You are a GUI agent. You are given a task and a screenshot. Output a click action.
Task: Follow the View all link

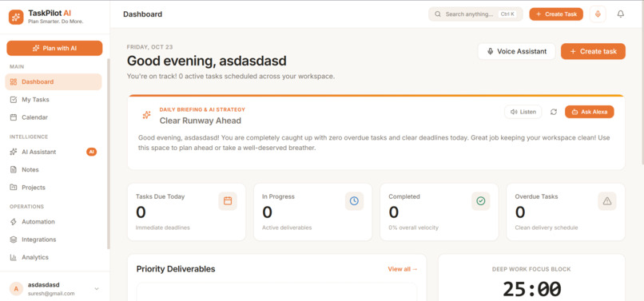tap(403, 269)
